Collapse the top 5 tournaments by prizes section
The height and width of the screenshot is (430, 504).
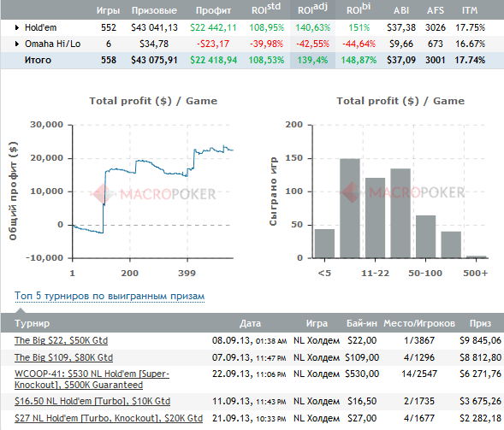(110, 296)
